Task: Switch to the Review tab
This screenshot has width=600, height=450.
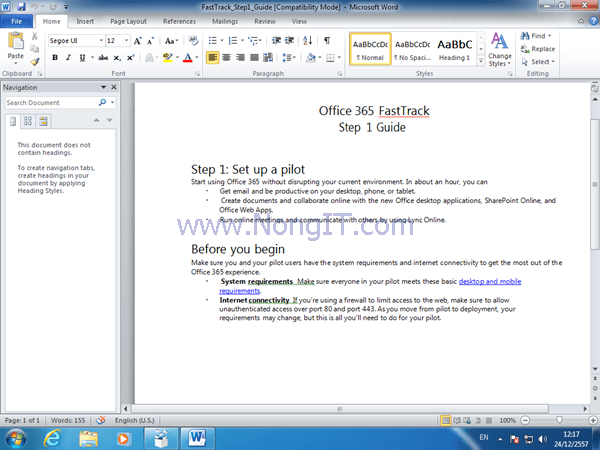Action: pos(265,21)
